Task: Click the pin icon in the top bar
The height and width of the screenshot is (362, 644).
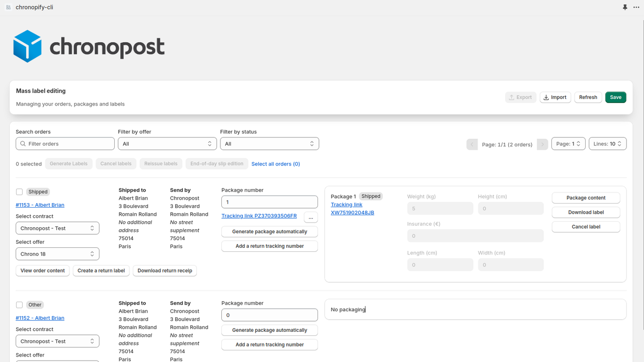Action: coord(625,8)
